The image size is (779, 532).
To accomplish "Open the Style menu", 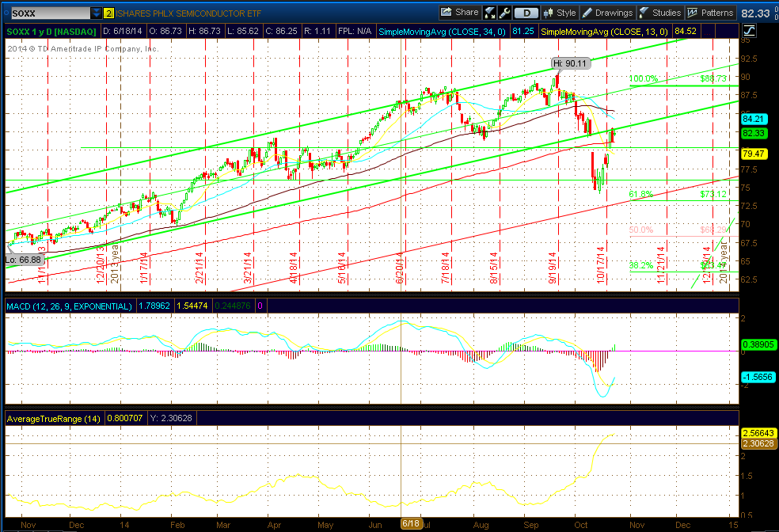I will pyautogui.click(x=560, y=13).
